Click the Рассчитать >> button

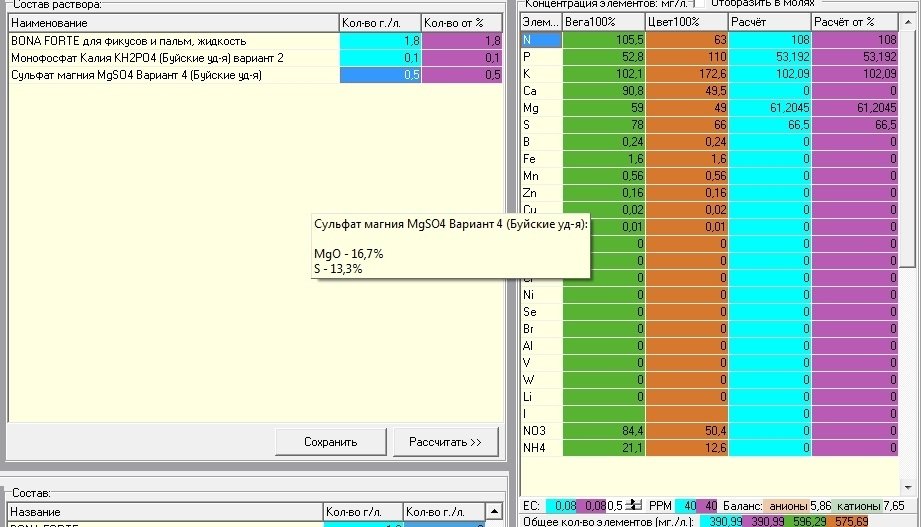tap(445, 442)
